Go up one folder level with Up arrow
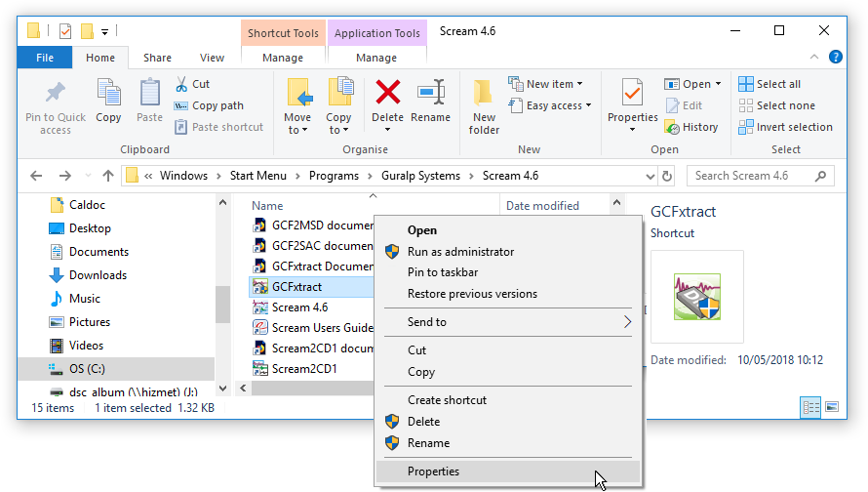Viewport: 868px width, 492px height. (x=108, y=176)
